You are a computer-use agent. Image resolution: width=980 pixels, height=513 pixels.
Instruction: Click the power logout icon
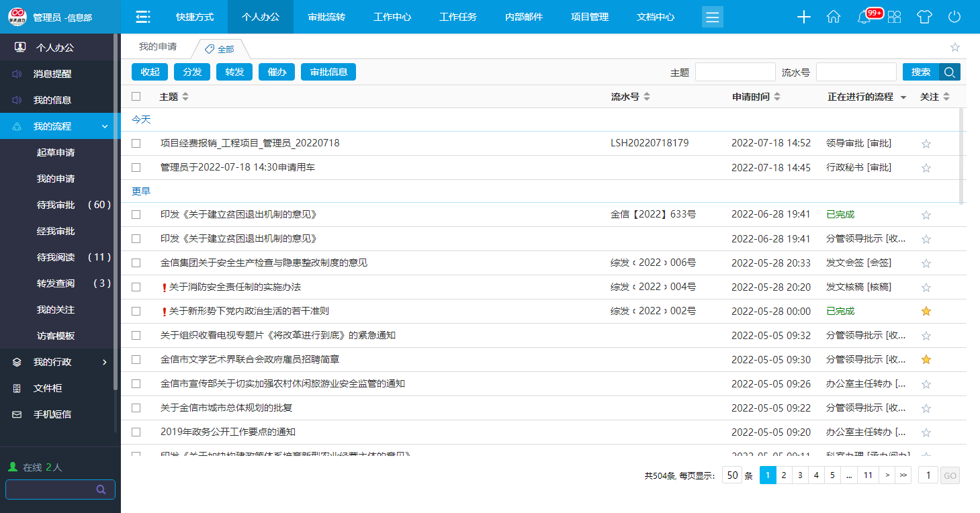[x=954, y=17]
